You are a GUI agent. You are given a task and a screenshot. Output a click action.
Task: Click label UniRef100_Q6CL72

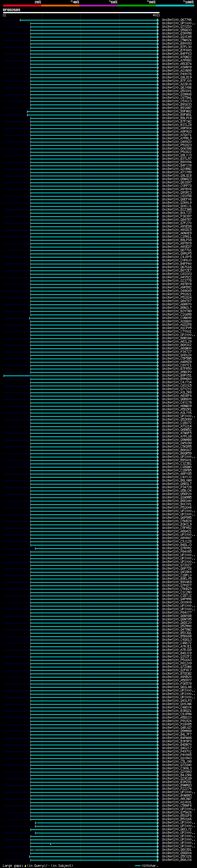tap(177, 829)
